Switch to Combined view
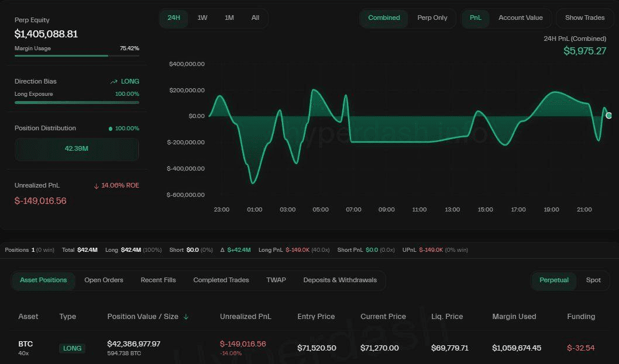 [x=384, y=18]
